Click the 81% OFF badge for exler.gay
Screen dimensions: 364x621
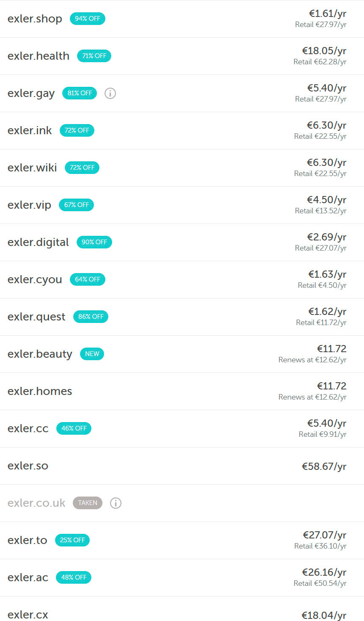80,93
